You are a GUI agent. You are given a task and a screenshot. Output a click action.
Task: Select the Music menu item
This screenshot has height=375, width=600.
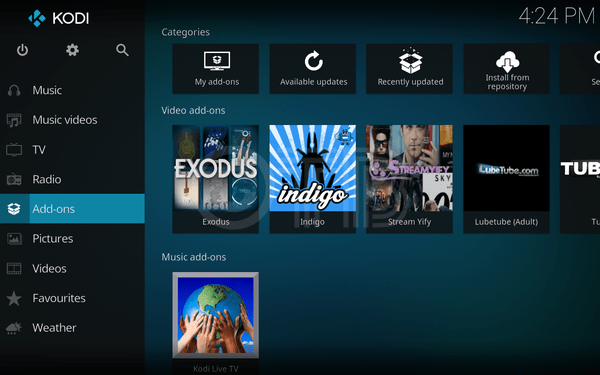point(72,90)
